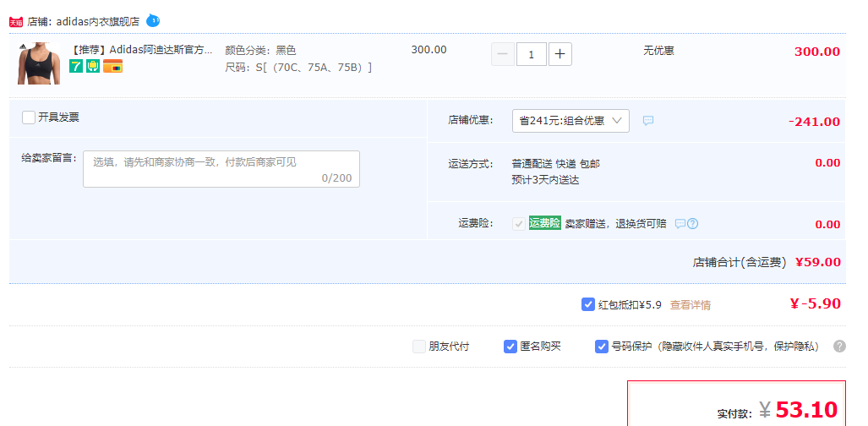Click the store total ¥59.00 amount
The height and width of the screenshot is (426, 868).
tap(817, 262)
